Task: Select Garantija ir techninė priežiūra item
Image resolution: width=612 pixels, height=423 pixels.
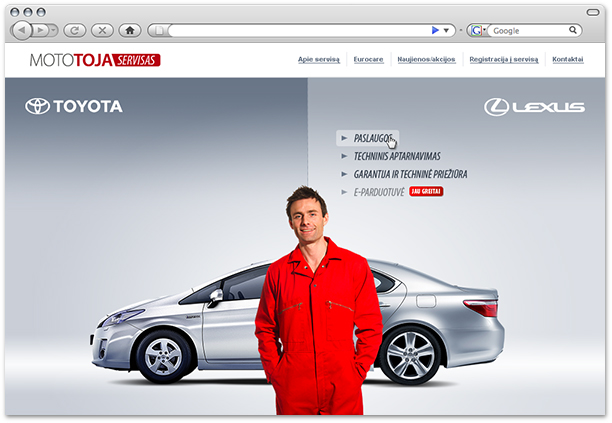Action: (x=410, y=174)
